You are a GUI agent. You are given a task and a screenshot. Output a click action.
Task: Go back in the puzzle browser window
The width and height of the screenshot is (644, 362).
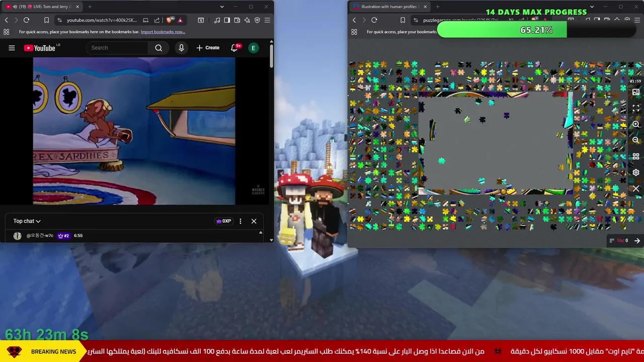(x=354, y=20)
